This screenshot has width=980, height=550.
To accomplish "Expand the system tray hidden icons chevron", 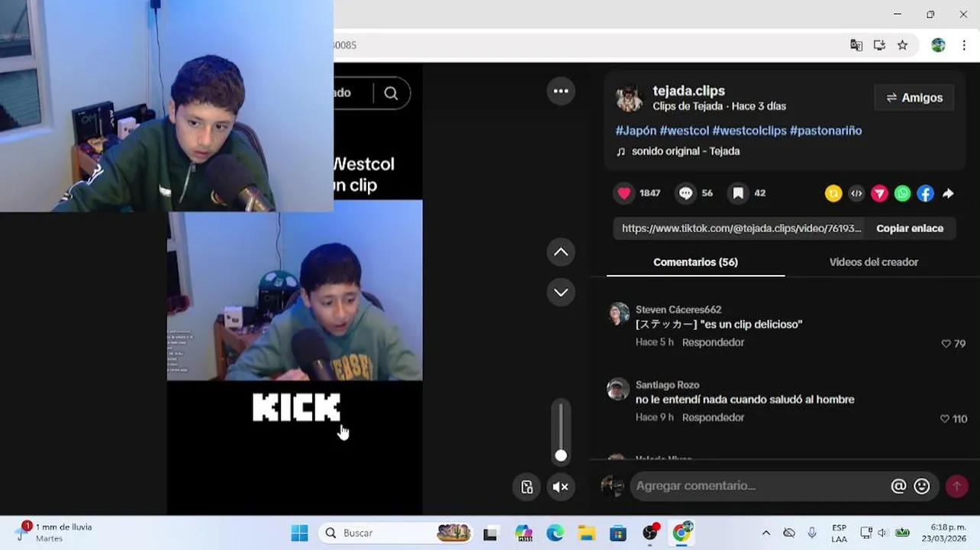I will point(766,533).
